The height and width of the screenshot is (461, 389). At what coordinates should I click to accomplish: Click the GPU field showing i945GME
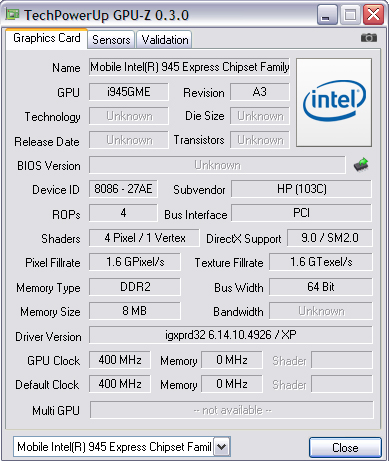pos(129,92)
